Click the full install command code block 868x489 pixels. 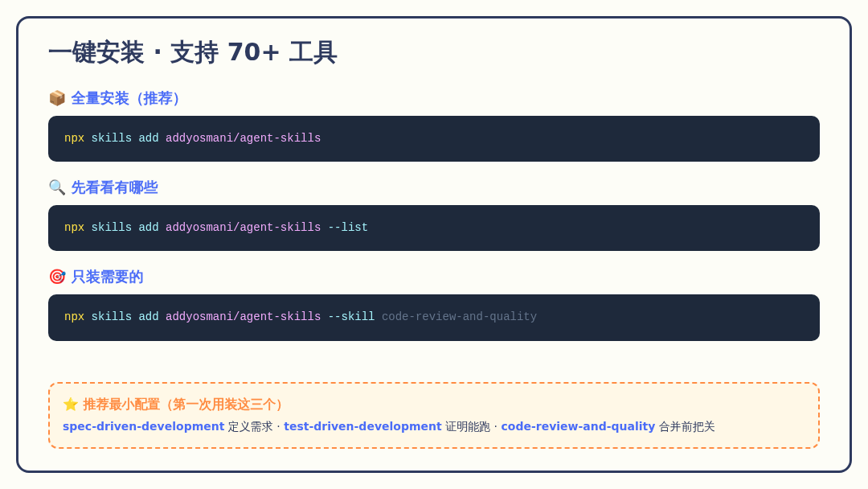coord(434,138)
